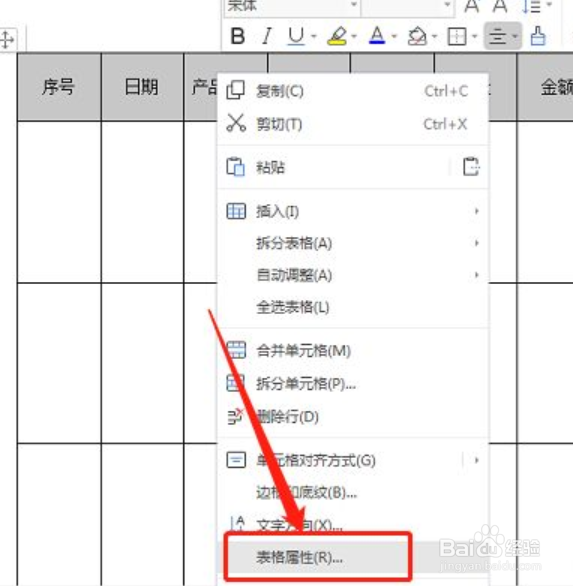The width and height of the screenshot is (573, 586).
Task: Choose 粘贴 from context menu
Action: 333,167
